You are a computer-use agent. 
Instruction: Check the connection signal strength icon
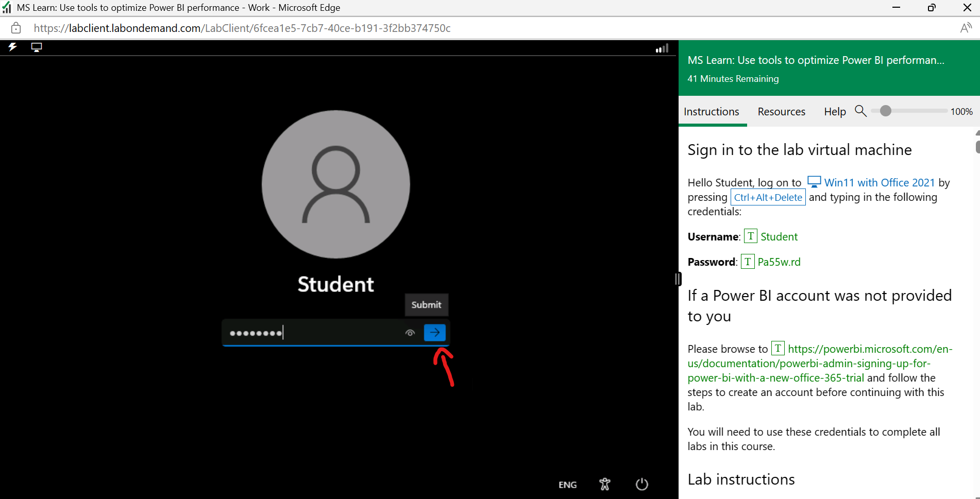[x=662, y=48]
